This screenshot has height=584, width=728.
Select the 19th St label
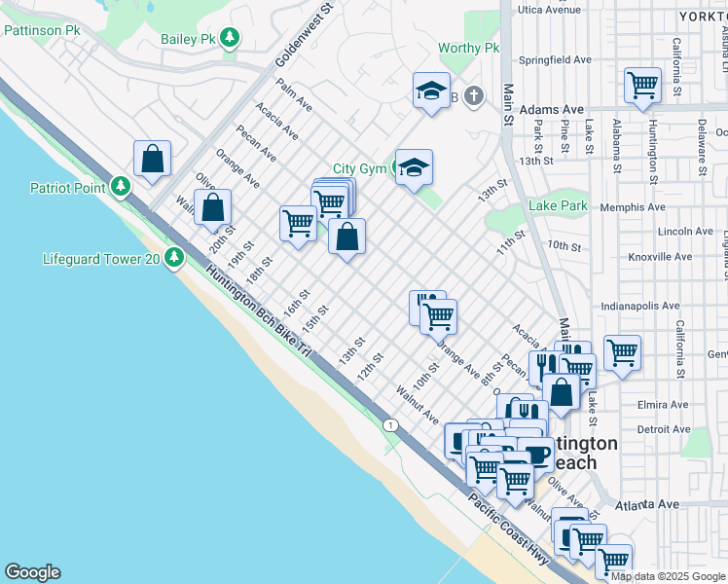point(240,255)
